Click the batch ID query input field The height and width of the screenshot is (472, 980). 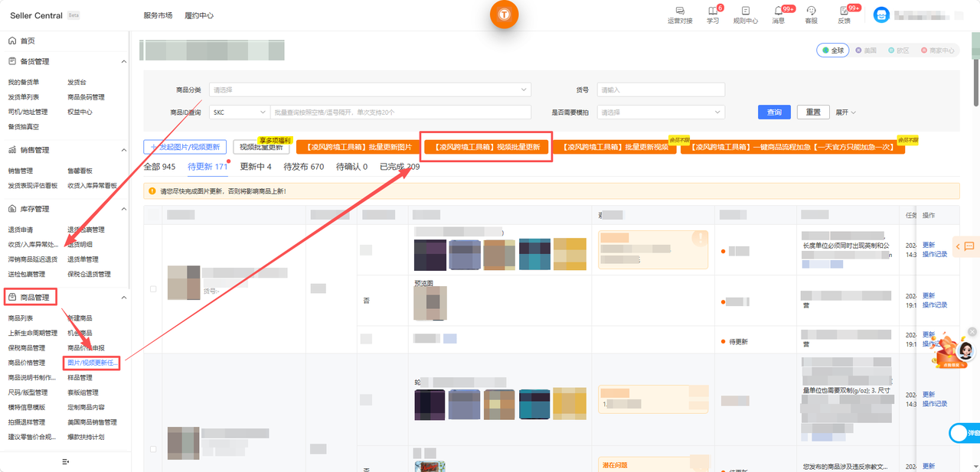400,112
